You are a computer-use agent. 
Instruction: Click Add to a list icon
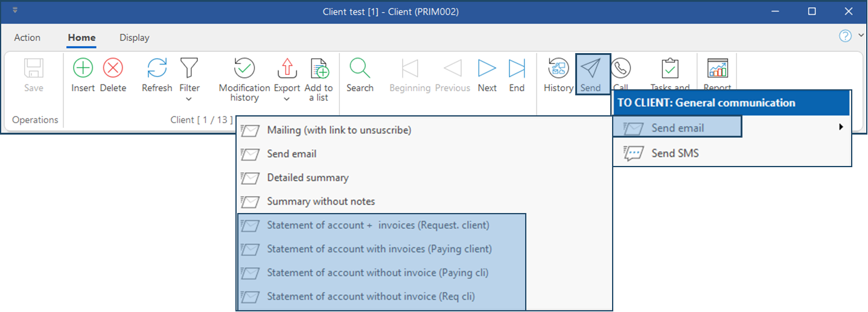(319, 69)
